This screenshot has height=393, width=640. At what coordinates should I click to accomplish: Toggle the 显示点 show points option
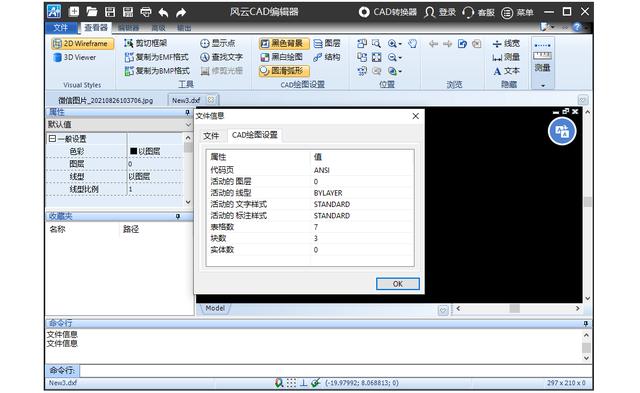[x=218, y=43]
